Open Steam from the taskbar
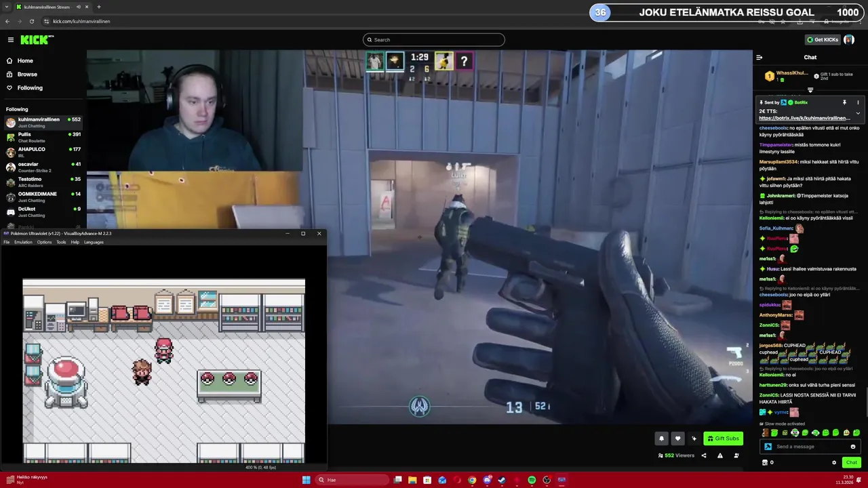The width and height of the screenshot is (868, 488). pyautogui.click(x=502, y=480)
